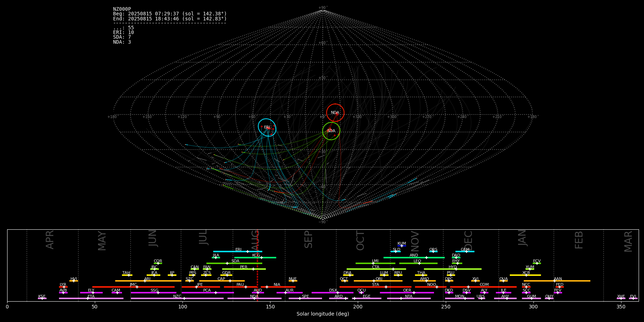
Task: Click the 200 tick on solar longitude axis
Action: 358,307
